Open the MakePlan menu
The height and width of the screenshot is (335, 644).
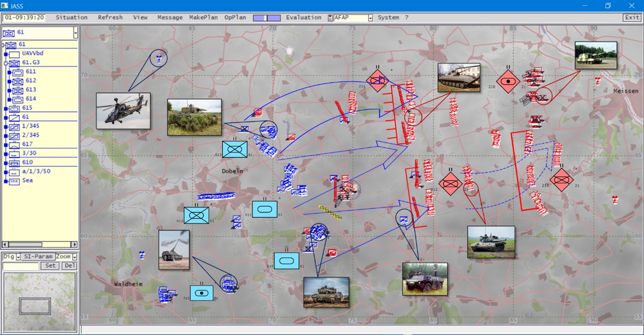pyautogui.click(x=203, y=17)
